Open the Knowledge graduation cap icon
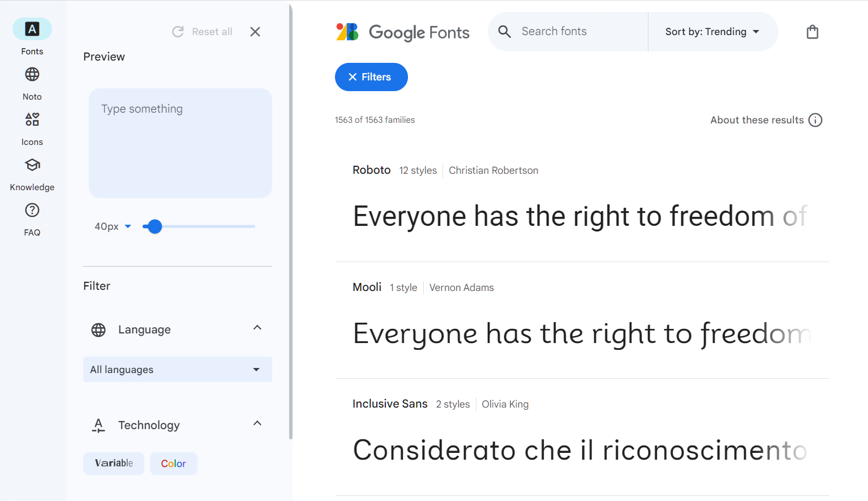The image size is (868, 501). pos(32,165)
